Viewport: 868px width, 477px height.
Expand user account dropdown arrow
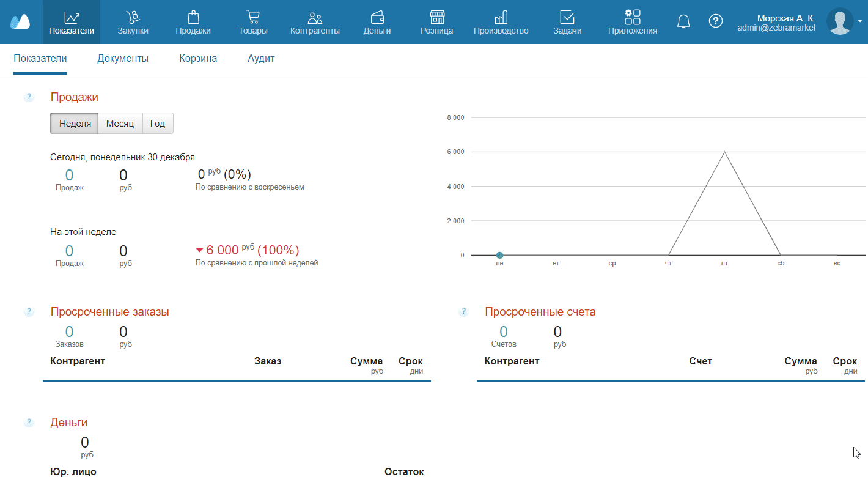click(x=860, y=21)
